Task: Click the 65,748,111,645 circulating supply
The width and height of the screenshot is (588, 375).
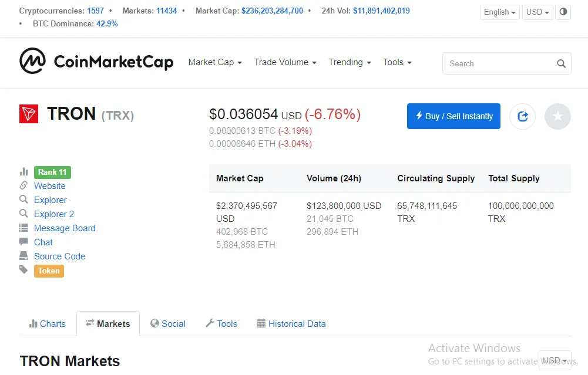Action: pos(426,206)
